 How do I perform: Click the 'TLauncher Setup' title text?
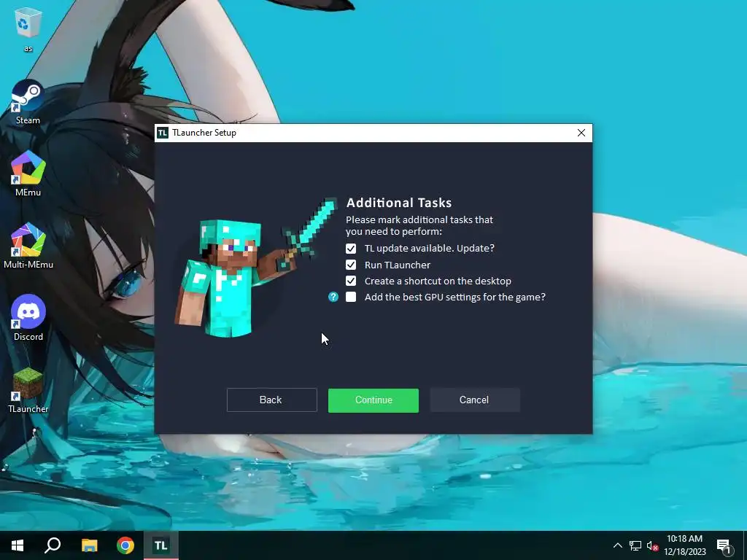(x=204, y=133)
